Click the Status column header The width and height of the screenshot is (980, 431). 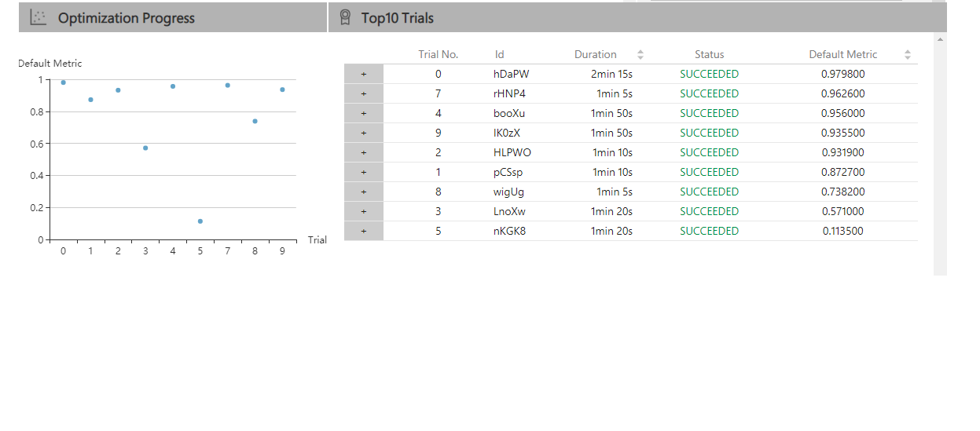pyautogui.click(x=709, y=54)
